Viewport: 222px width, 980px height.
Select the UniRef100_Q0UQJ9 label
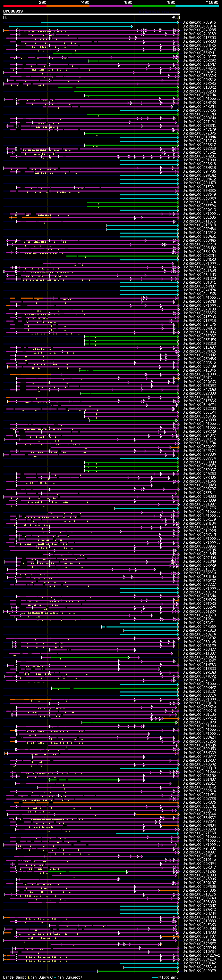pos(199,768)
